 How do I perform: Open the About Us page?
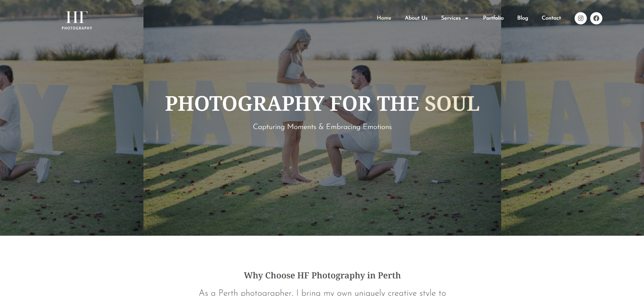[416, 18]
